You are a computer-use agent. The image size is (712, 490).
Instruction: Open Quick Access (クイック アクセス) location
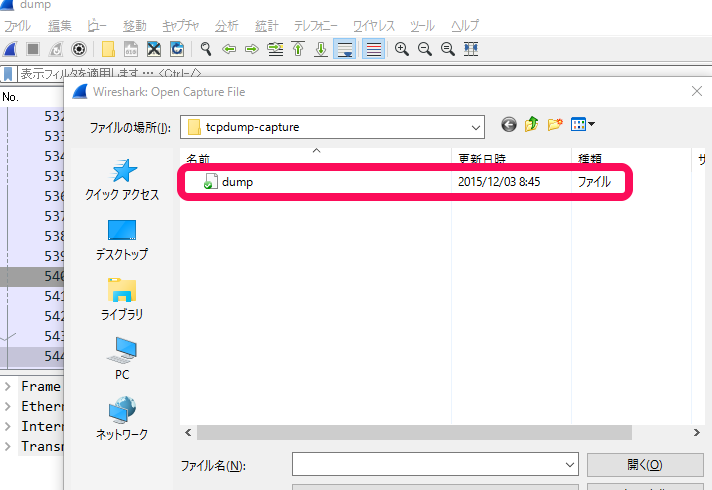[122, 180]
